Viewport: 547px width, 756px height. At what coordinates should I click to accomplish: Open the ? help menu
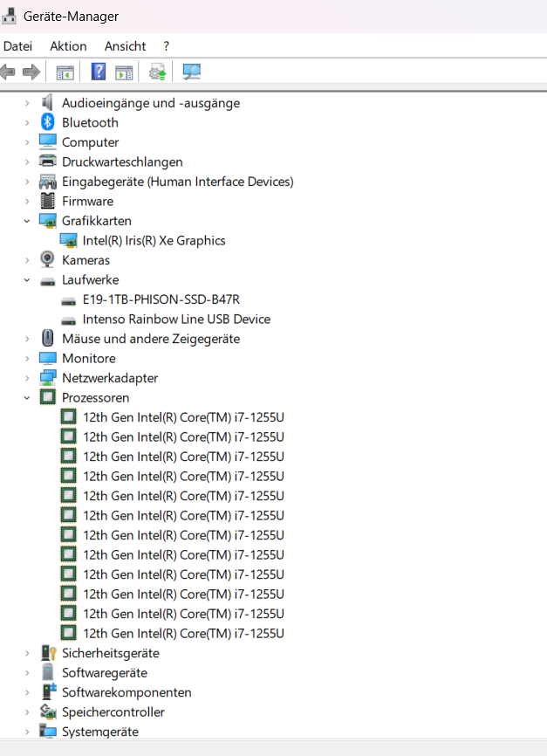click(167, 46)
